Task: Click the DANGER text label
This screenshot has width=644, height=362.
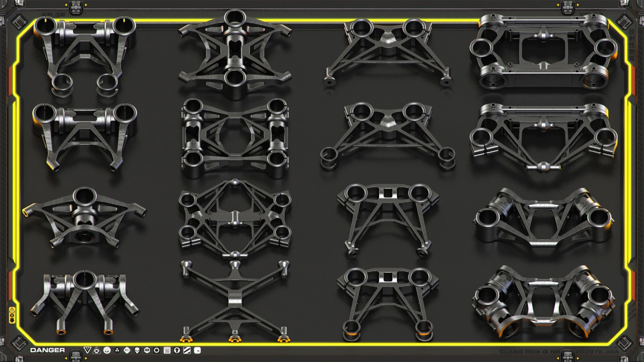Action: tap(48, 350)
